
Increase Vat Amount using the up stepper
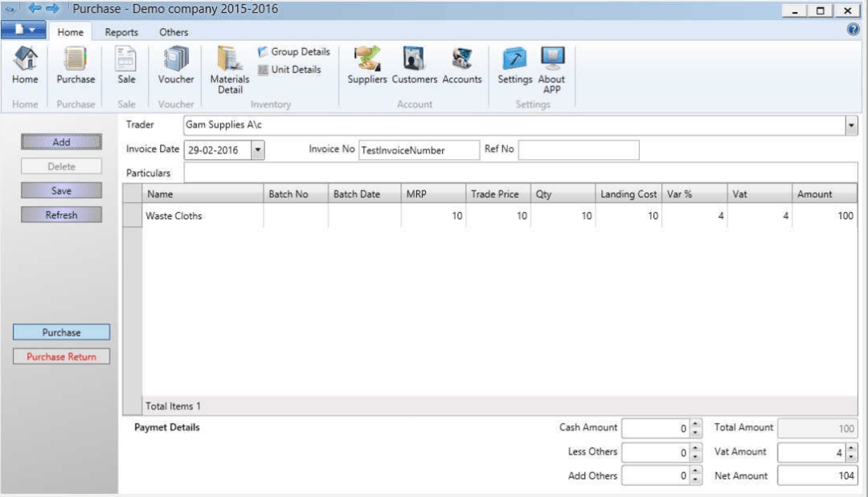tap(852, 448)
